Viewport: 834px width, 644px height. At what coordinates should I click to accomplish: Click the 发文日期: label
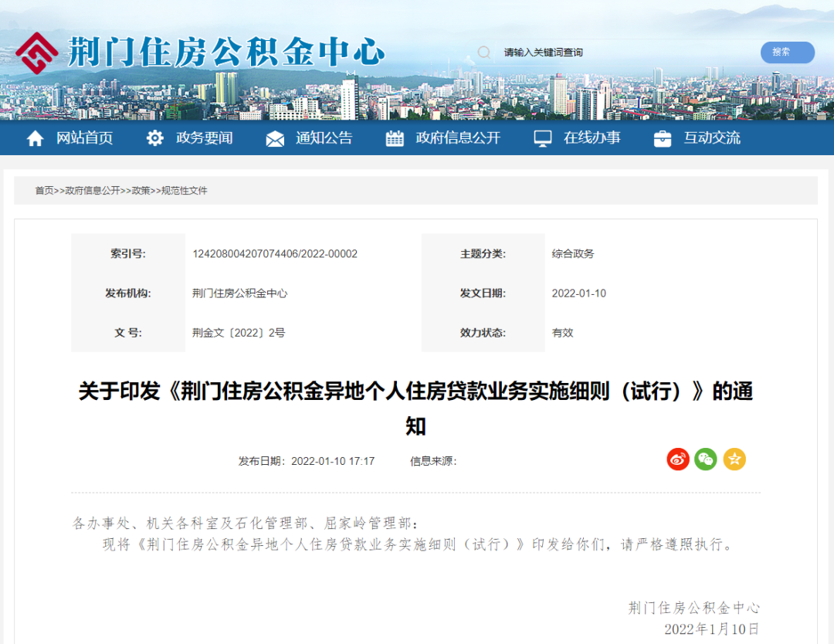pos(483,293)
